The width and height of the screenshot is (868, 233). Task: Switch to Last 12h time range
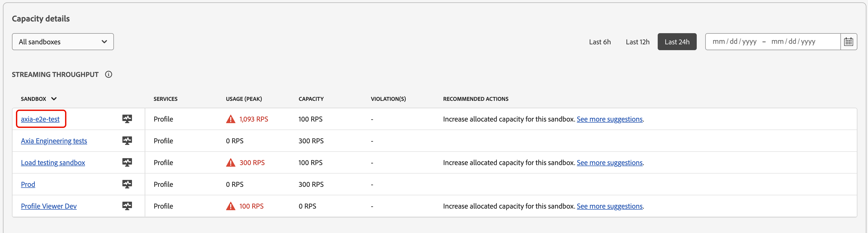coord(637,42)
